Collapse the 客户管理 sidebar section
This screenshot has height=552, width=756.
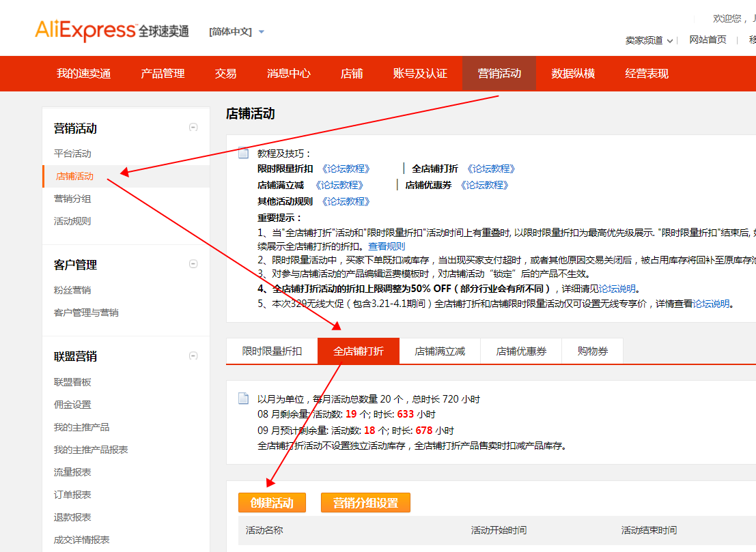193,264
